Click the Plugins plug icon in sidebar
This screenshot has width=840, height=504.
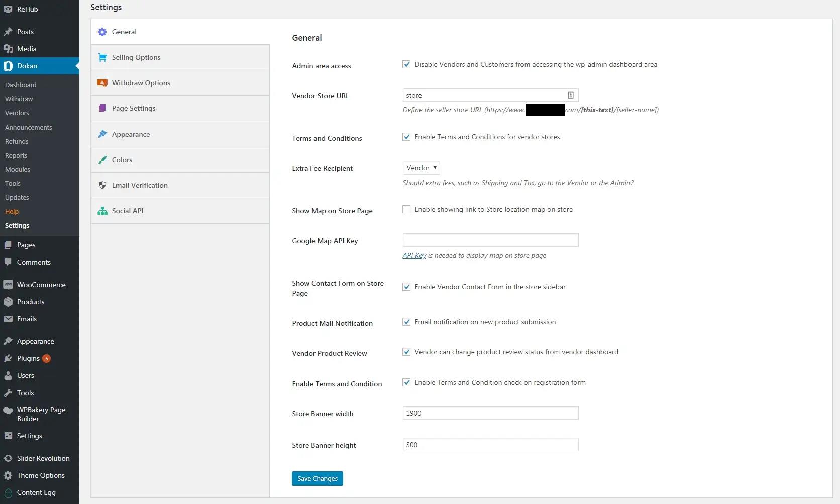pyautogui.click(x=8, y=358)
